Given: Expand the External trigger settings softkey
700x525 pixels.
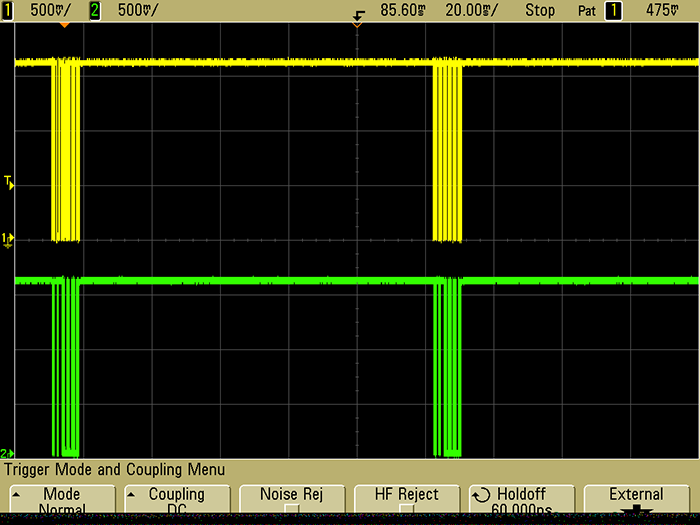Looking at the screenshot, I should pyautogui.click(x=637, y=500).
